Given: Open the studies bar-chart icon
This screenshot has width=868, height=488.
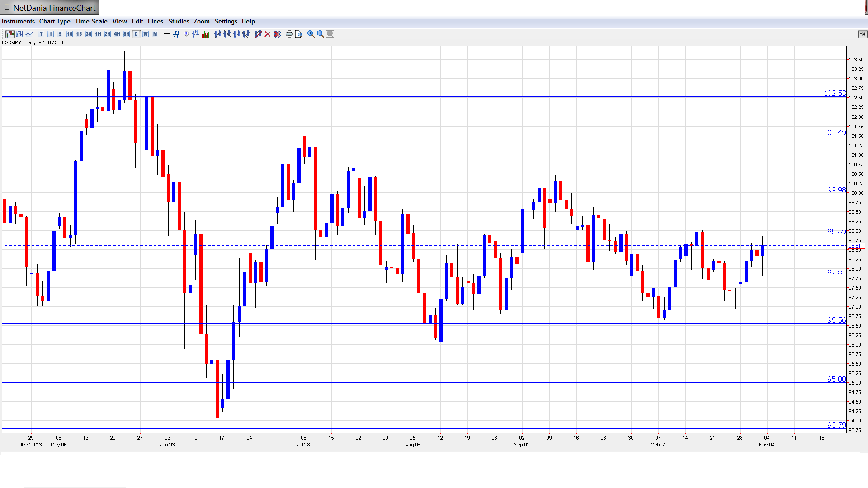Looking at the screenshot, I should (x=205, y=34).
